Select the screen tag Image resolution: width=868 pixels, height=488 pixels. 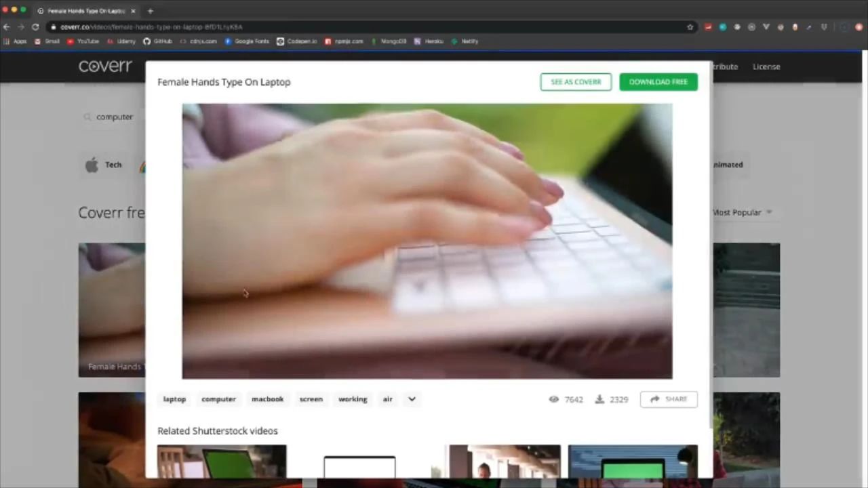point(311,399)
